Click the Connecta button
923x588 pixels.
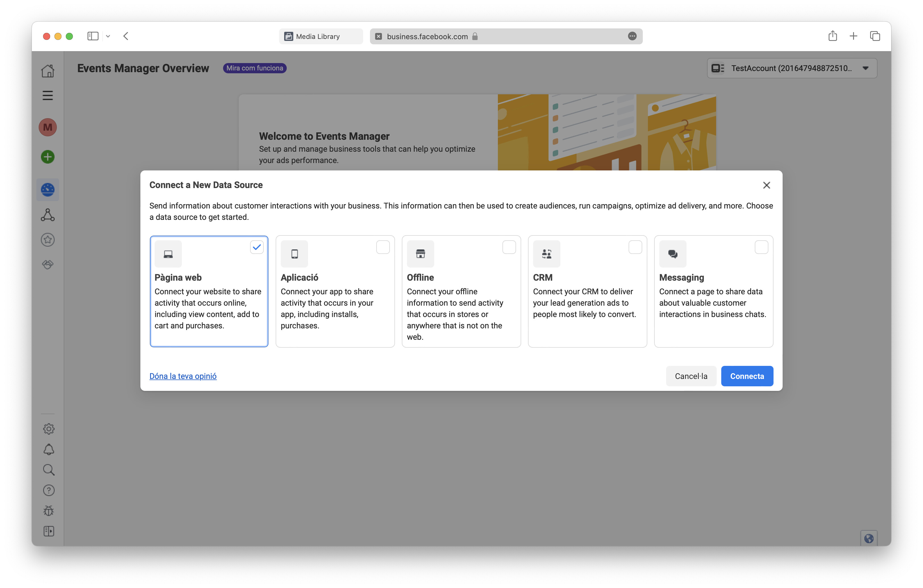pyautogui.click(x=747, y=376)
